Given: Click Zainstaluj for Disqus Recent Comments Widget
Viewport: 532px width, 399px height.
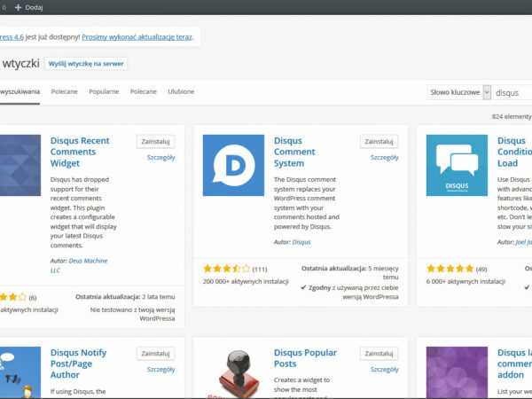Looking at the screenshot, I should (155, 141).
